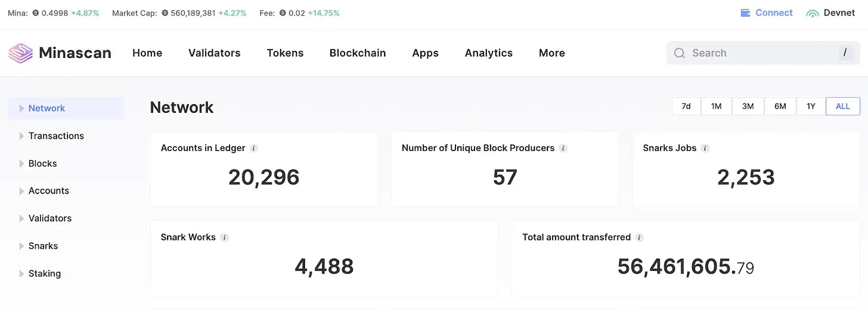
Task: Select Staking in the sidebar
Action: point(45,273)
